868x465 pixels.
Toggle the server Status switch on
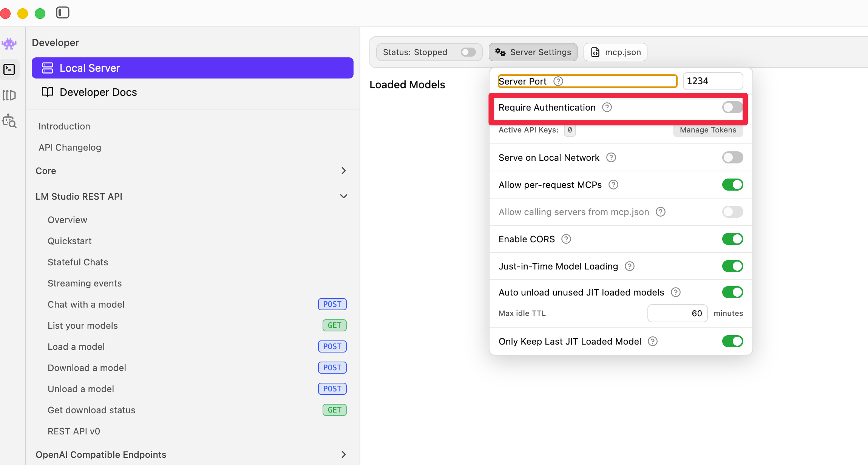coord(468,52)
